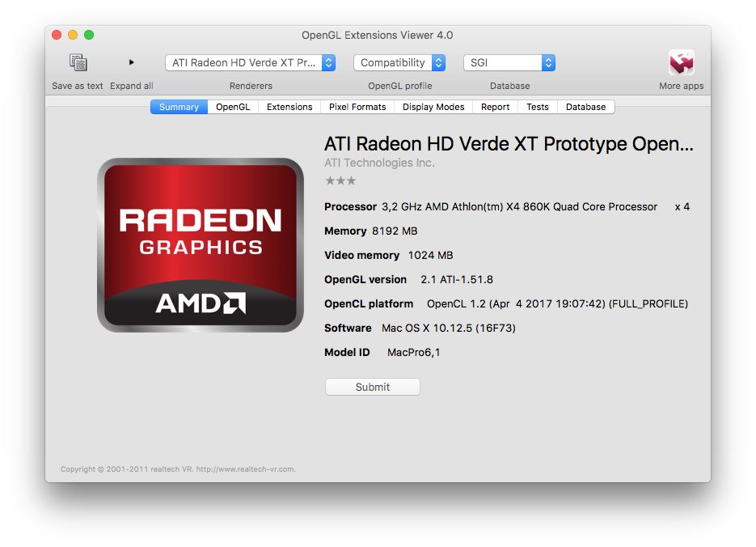Screen dimensions: 756x547
Task: Click the Renderers label
Action: (x=251, y=86)
